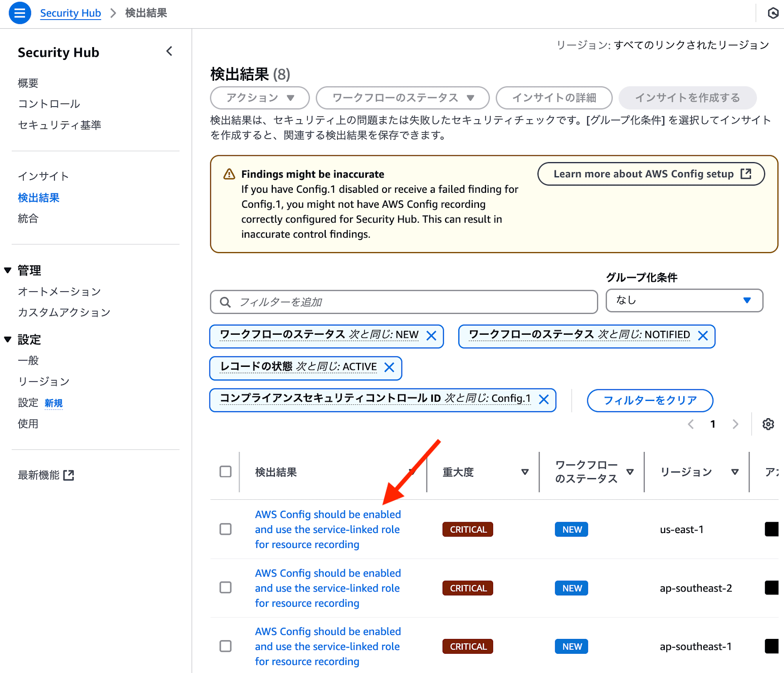This screenshot has height=673, width=784.
Task: Open オートメーション in sidebar
Action: click(60, 292)
